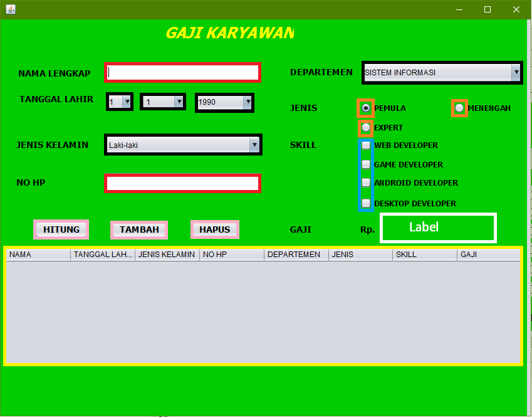The image size is (532, 417).
Task: Select the EXPERT radio button
Action: tap(365, 128)
